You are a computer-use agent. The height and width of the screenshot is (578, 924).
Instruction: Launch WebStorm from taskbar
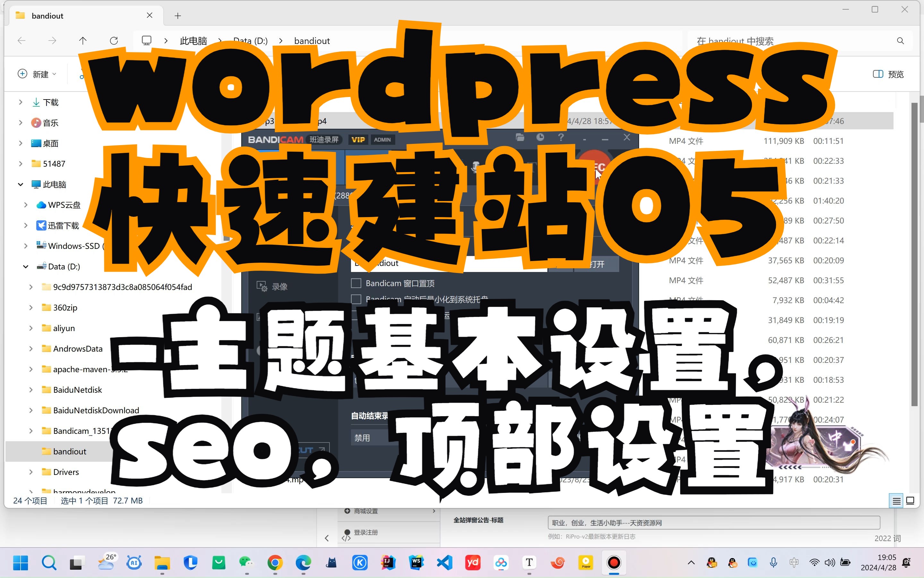click(x=416, y=563)
